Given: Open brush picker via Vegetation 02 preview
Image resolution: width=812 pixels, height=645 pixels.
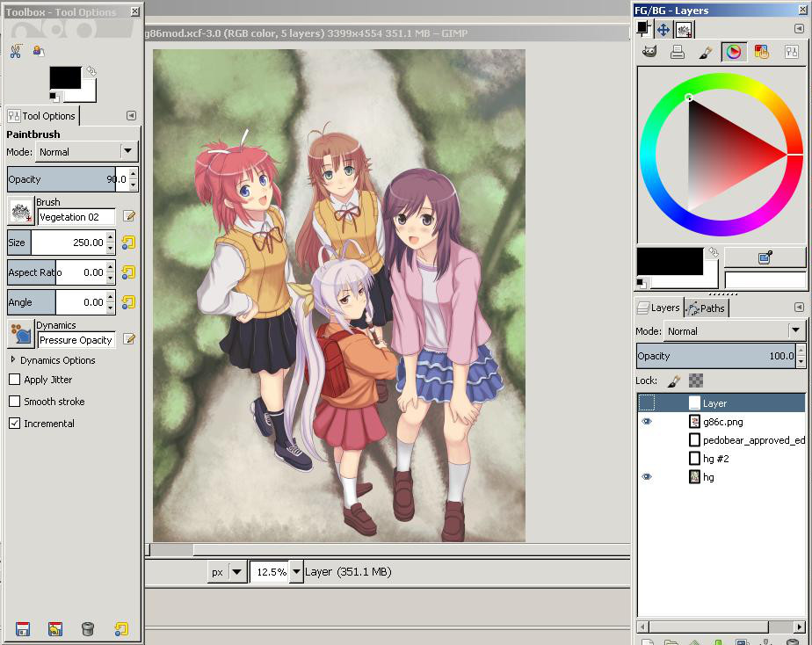Looking at the screenshot, I should (21, 212).
